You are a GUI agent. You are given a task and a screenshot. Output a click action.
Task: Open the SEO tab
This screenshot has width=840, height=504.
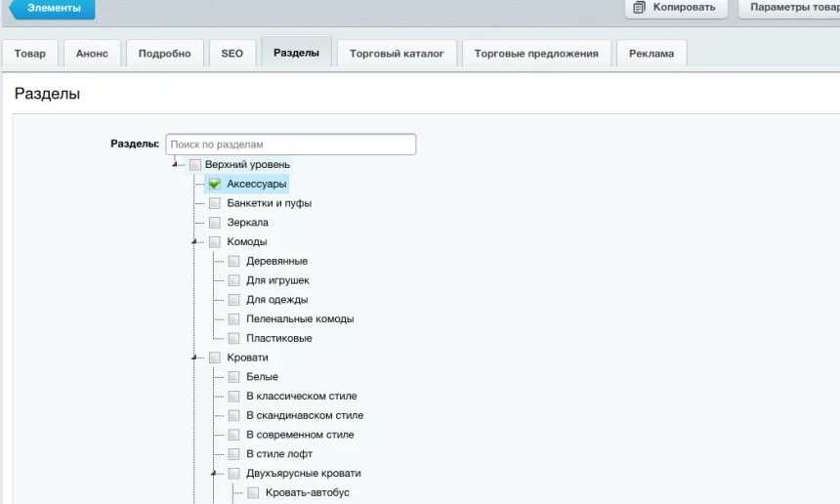(231, 54)
